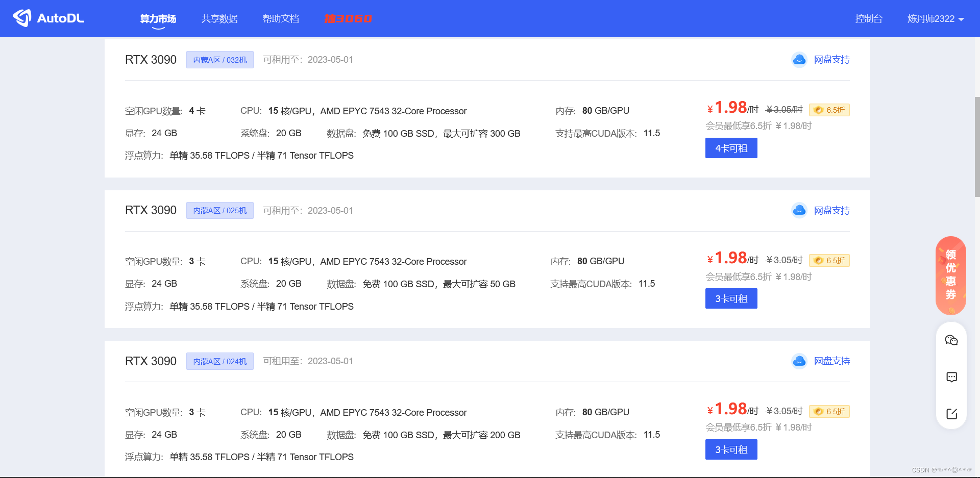Open 网盘支持 link on 024机 card

(x=832, y=361)
